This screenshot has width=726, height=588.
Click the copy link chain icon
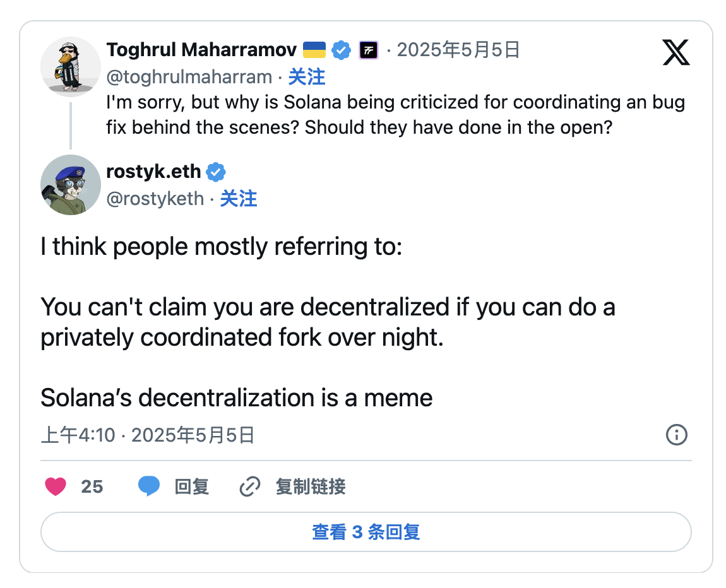250,487
